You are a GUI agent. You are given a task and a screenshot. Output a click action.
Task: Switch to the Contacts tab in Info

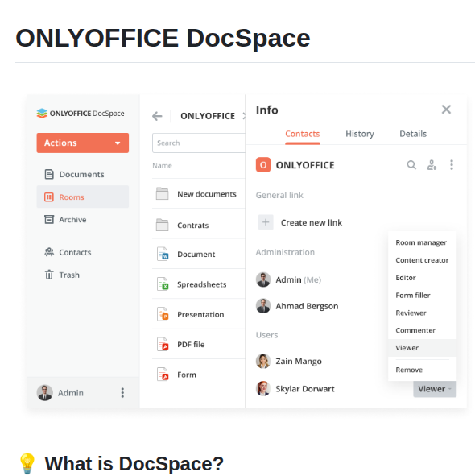pos(302,134)
